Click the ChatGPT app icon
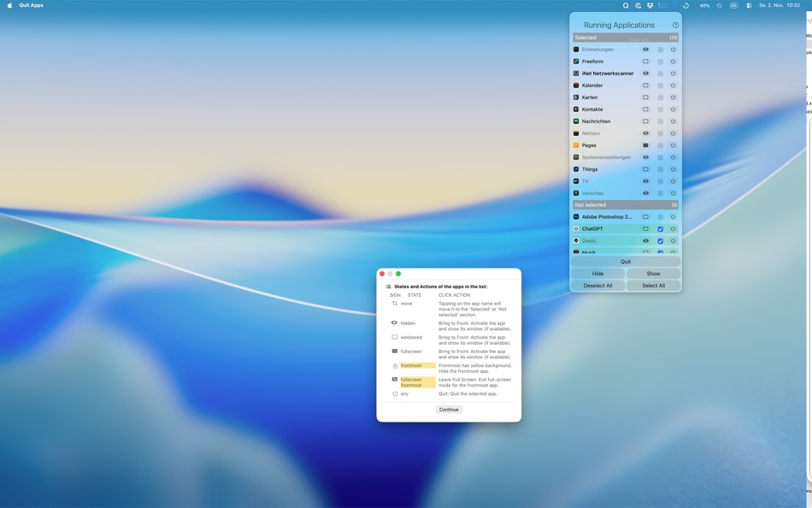 pos(575,228)
